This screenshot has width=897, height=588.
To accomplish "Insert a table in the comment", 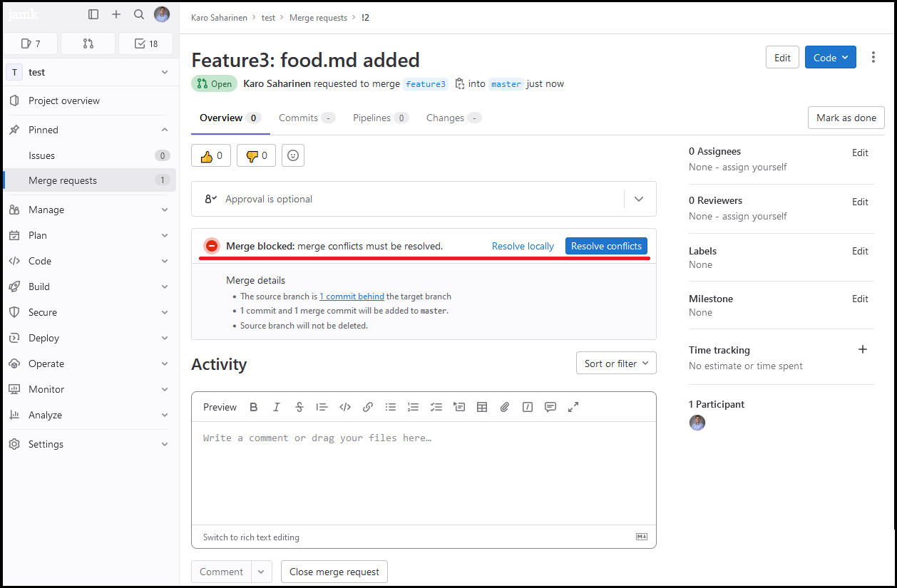I will click(482, 407).
